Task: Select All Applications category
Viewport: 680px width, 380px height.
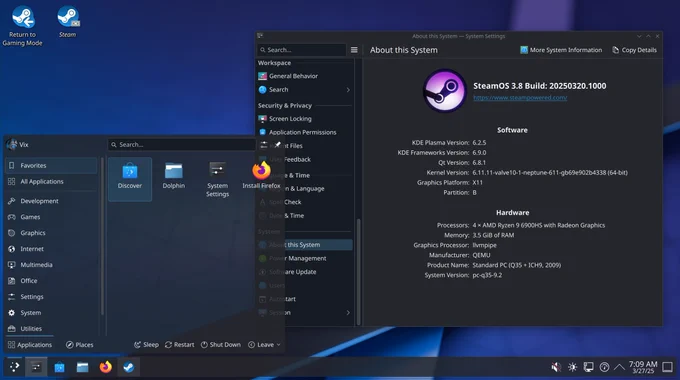Action: (51, 181)
